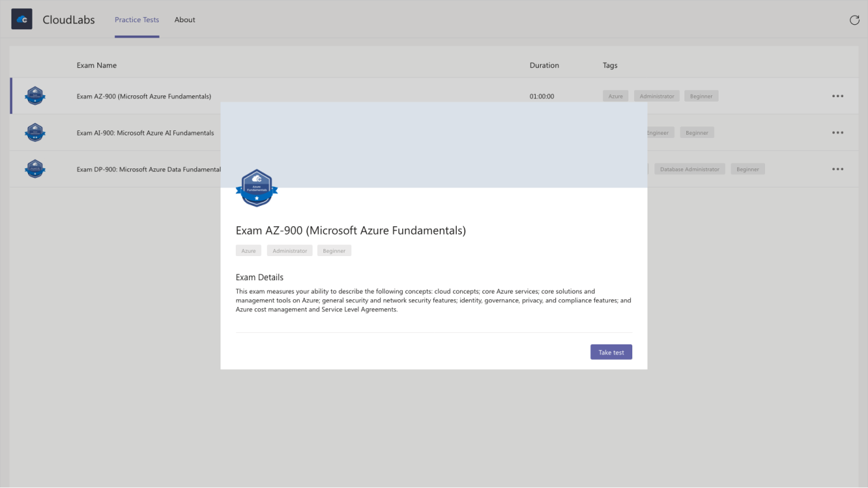The width and height of the screenshot is (868, 488).
Task: Switch to the Practice Tests tab
Action: click(x=137, y=20)
